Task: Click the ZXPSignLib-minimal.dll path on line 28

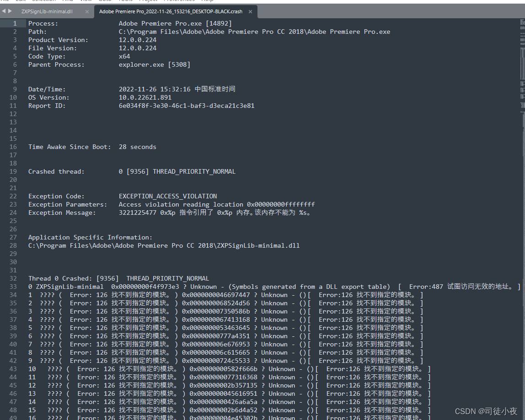Action: tap(164, 245)
